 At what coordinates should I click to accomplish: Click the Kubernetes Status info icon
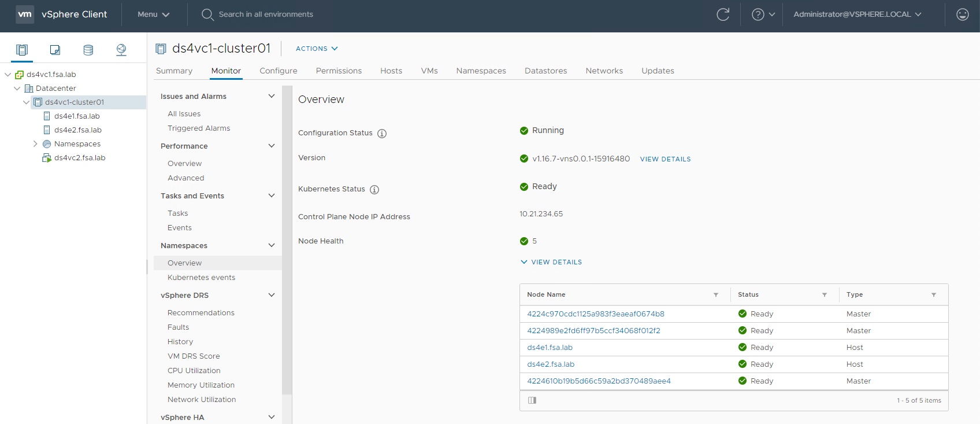[374, 190]
